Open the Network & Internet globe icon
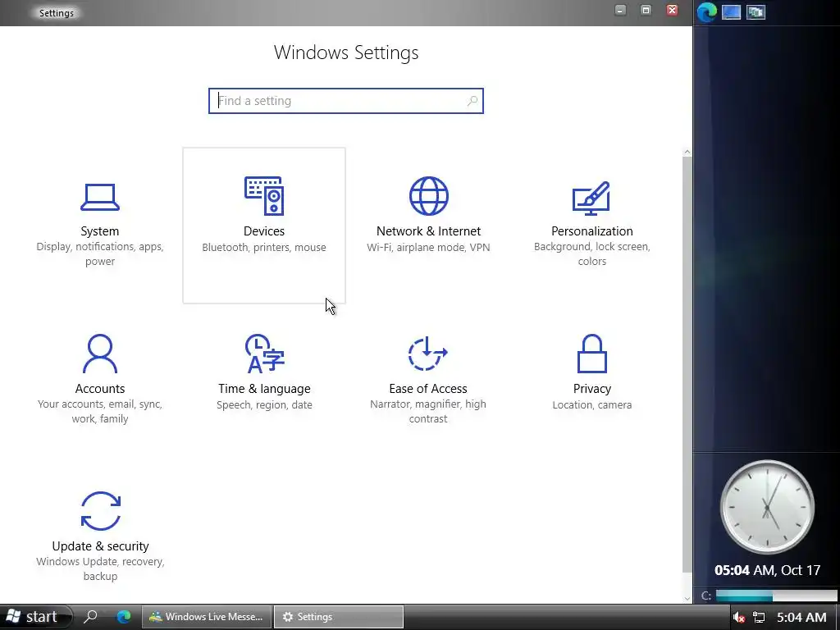This screenshot has height=630, width=840. pyautogui.click(x=428, y=195)
